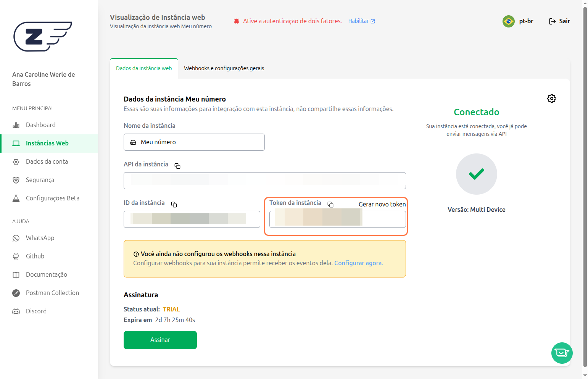Viewport: 588px width, 379px height.
Task: Switch to Webhooks e configurações gerais tab
Action: (224, 68)
